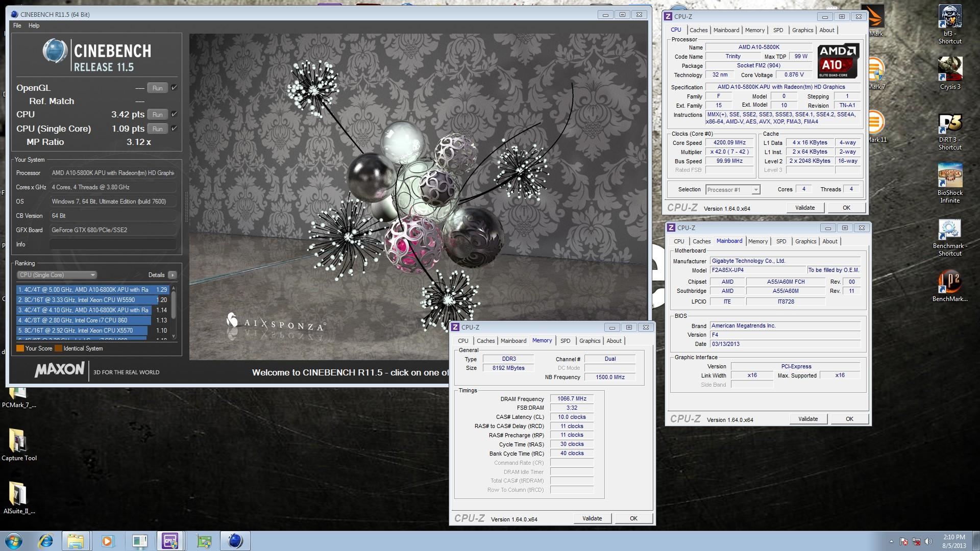
Task: Select the CPU tab in the CPU-Z Memory window
Action: (463, 341)
